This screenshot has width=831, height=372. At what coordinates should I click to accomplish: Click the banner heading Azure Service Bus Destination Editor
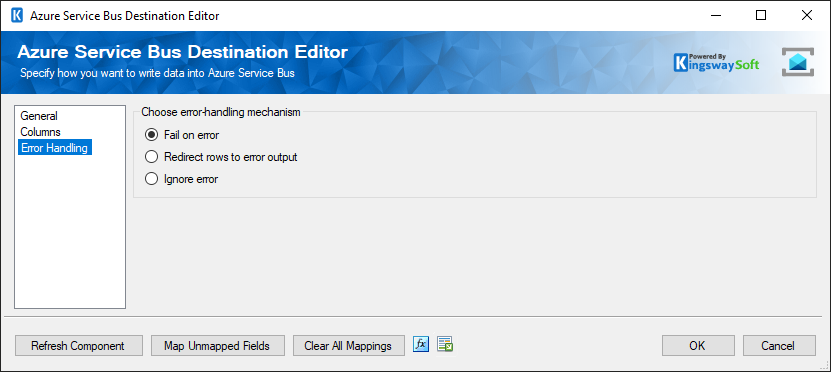pyautogui.click(x=183, y=52)
